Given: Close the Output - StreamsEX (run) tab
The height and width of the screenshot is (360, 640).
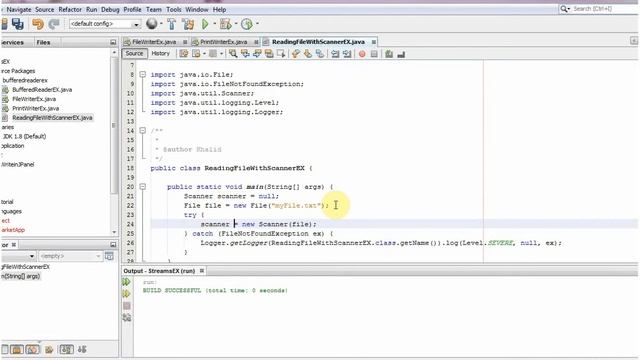Looking at the screenshot, I should (202, 271).
